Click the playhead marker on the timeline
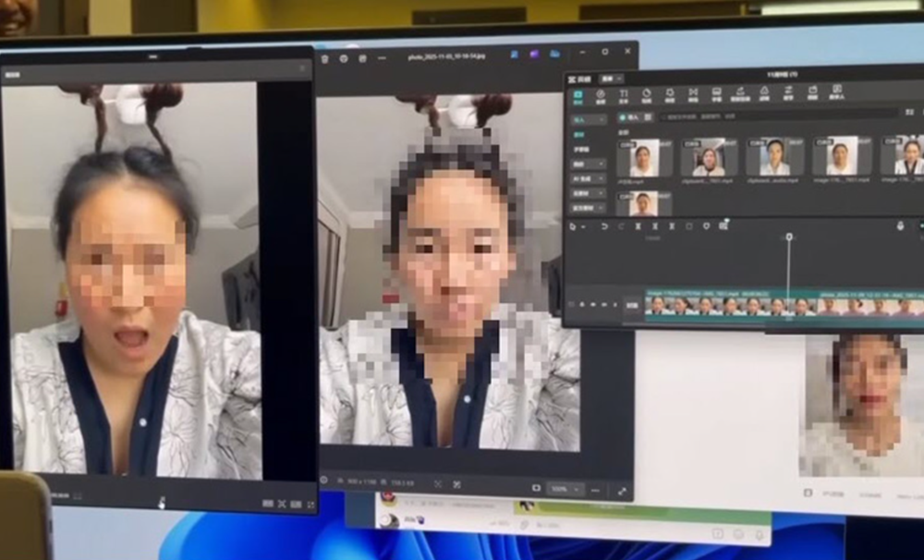The width and height of the screenshot is (924, 560). (x=788, y=237)
